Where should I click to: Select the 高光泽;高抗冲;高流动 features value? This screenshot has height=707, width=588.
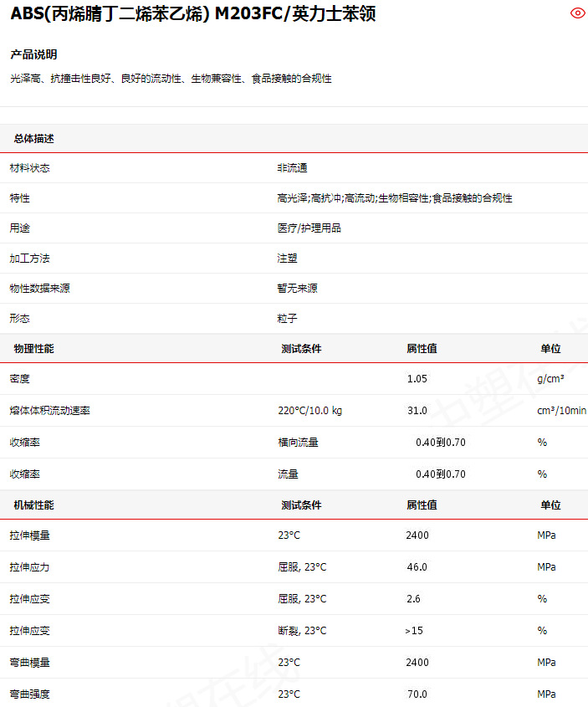point(395,198)
